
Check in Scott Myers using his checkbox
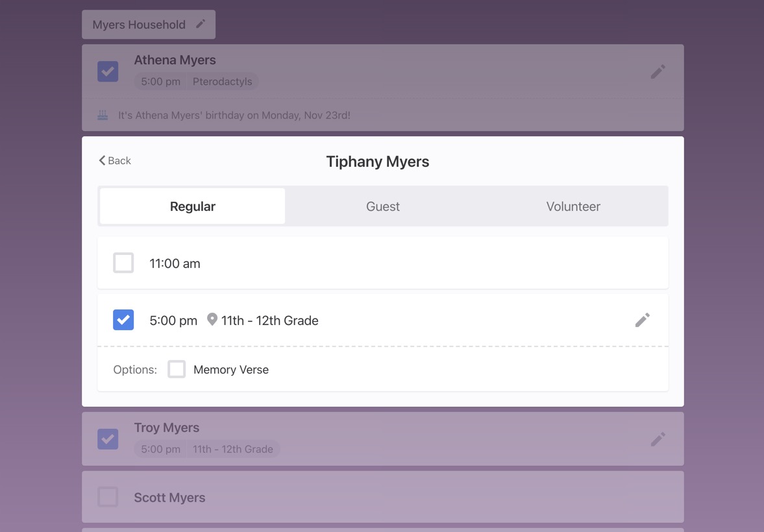tap(108, 497)
